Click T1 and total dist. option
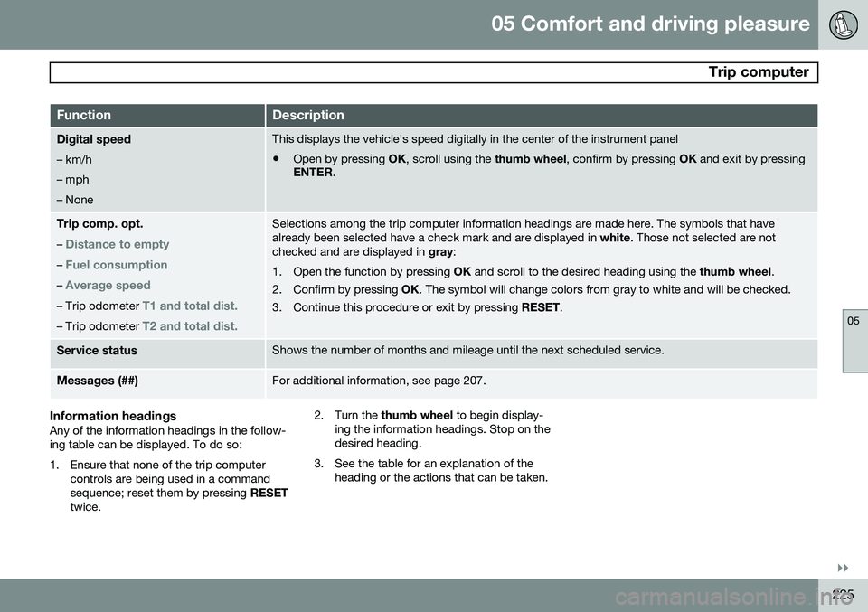The height and width of the screenshot is (612, 868). pyautogui.click(x=190, y=306)
